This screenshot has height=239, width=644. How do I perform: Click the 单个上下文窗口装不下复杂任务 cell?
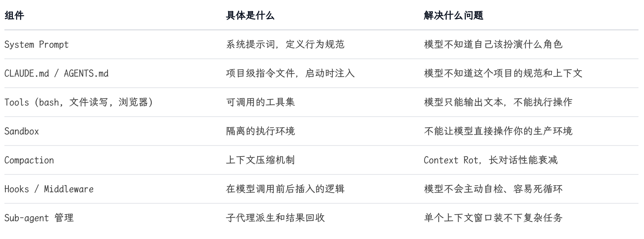point(493,218)
